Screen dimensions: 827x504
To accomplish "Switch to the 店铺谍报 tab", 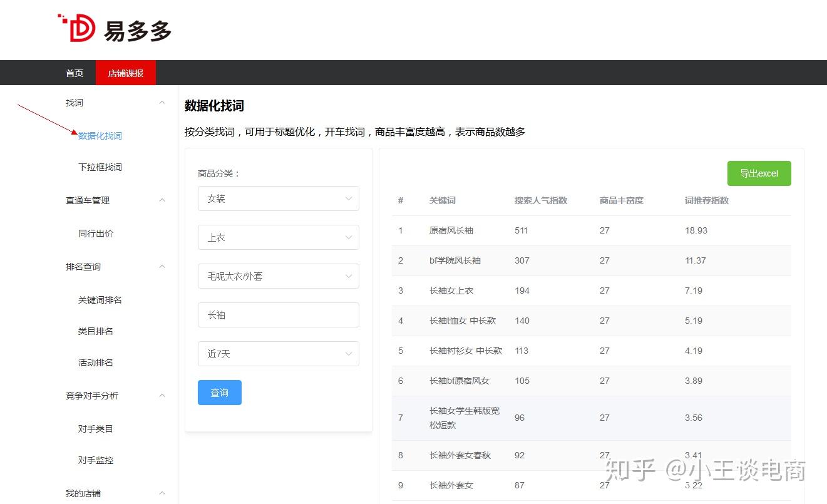I will coord(126,73).
